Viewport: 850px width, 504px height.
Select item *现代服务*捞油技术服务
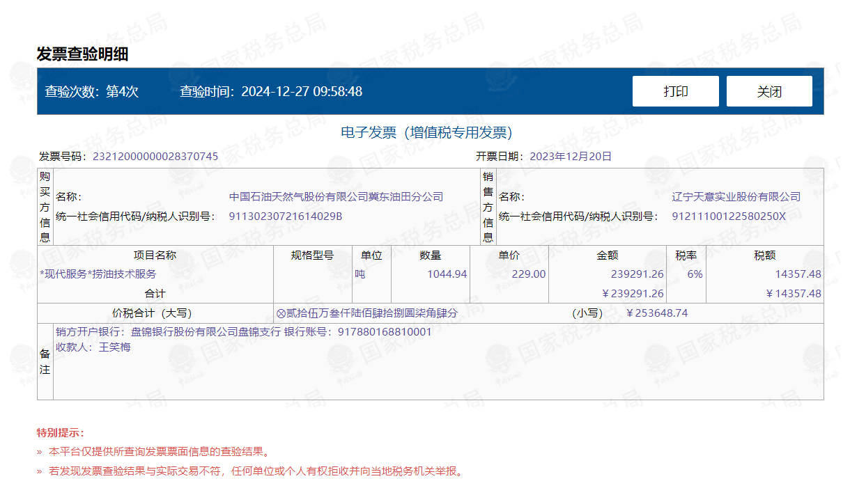click(98, 274)
